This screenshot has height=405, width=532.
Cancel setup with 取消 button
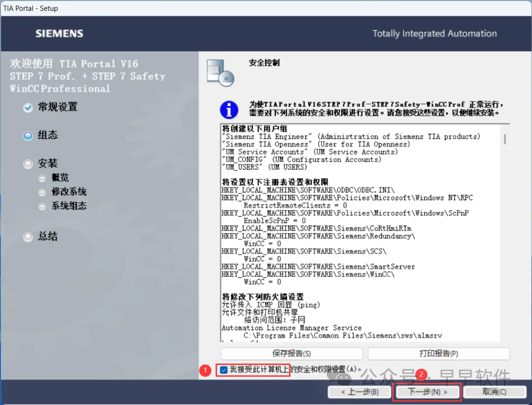(x=495, y=392)
